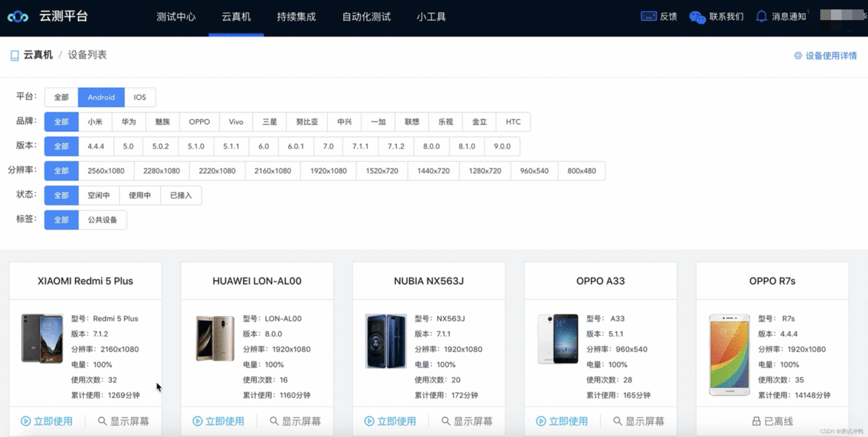
Task: Click the device icon beside 云真机 breadcrumb
Action: point(14,55)
